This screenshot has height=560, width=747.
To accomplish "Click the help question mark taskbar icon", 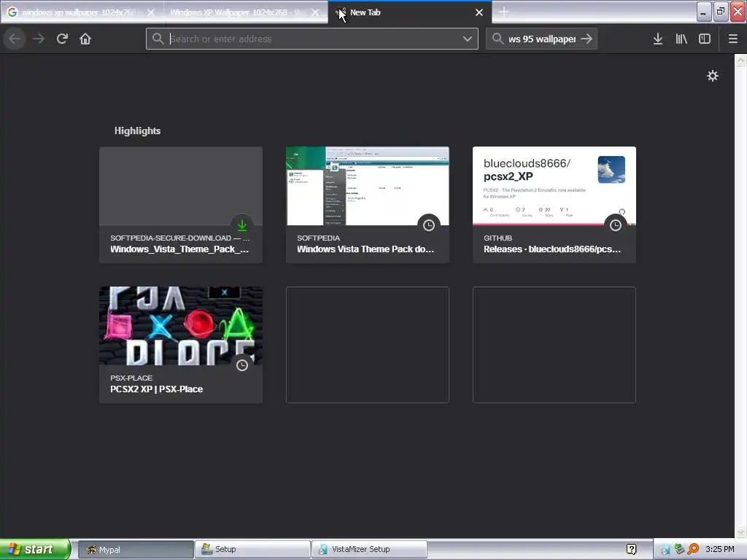I will pyautogui.click(x=631, y=550).
